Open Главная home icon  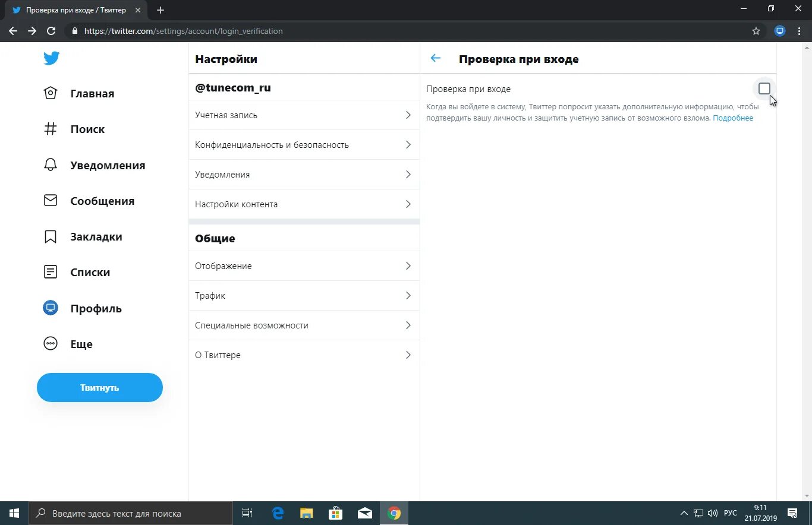pyautogui.click(x=51, y=93)
